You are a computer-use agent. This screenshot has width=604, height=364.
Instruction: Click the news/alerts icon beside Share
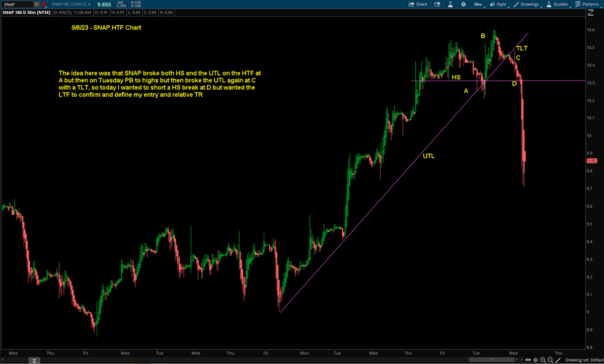coord(437,4)
